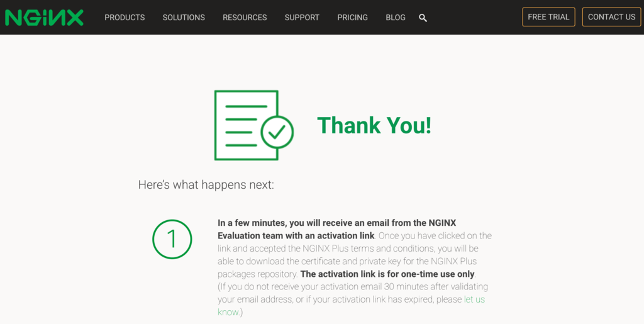Open the RESOURCES menu

[x=245, y=17]
